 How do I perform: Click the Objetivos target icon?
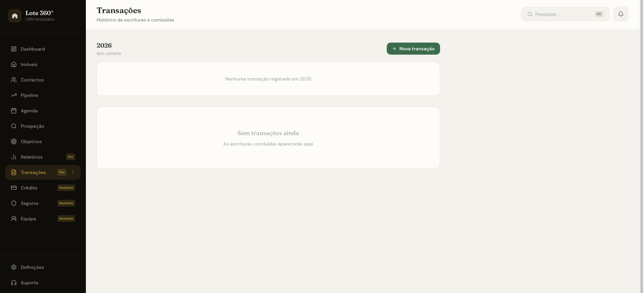(x=14, y=141)
